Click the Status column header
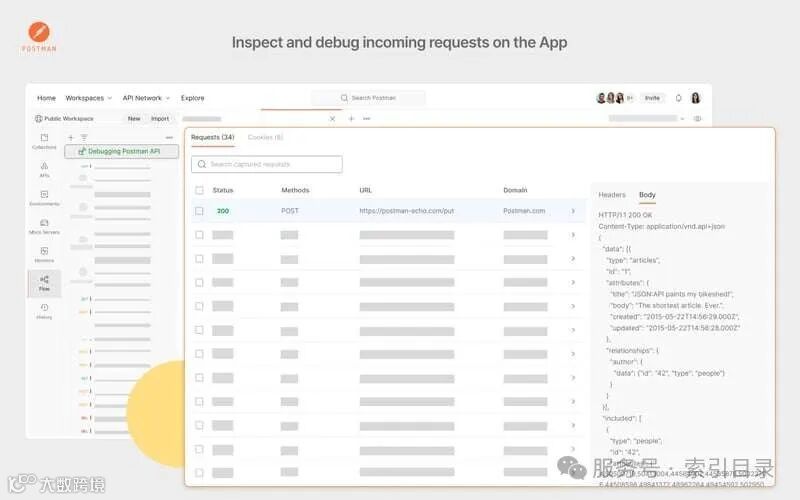This screenshot has height=500, width=800. point(222,190)
